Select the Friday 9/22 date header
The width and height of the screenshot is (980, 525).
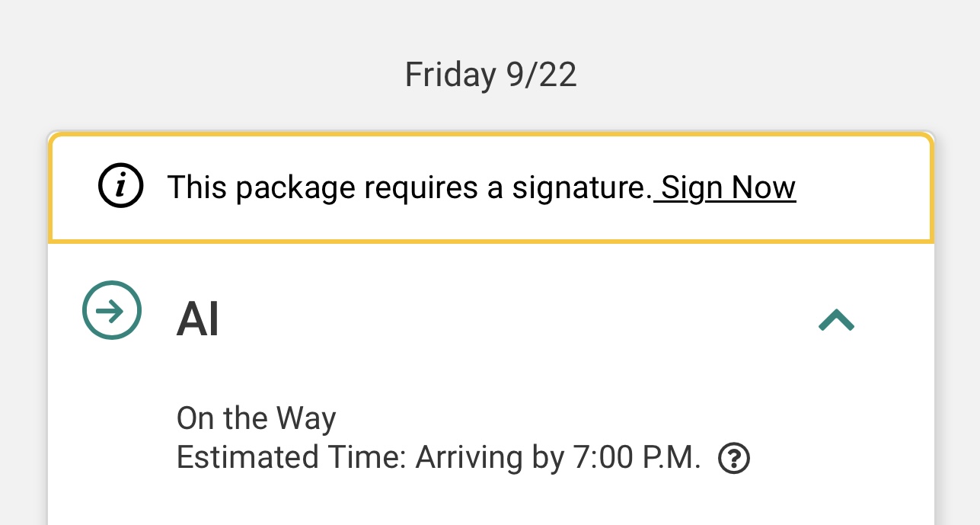click(490, 75)
